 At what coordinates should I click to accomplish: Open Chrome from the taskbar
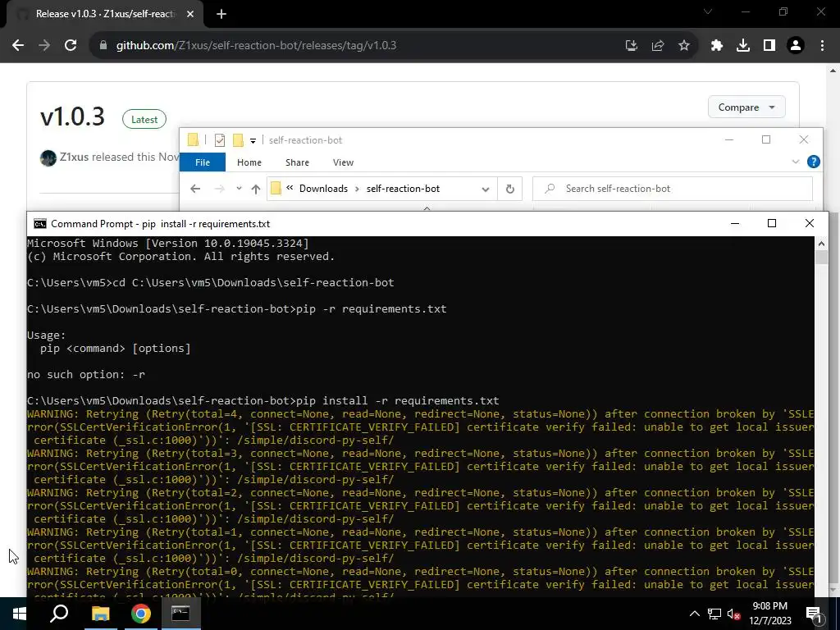click(141, 614)
